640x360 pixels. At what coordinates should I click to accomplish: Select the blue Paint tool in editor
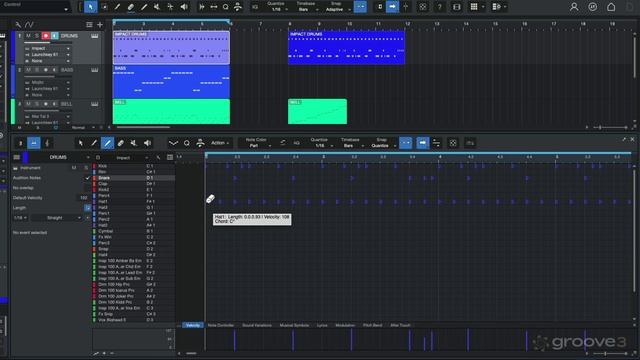coord(107,143)
